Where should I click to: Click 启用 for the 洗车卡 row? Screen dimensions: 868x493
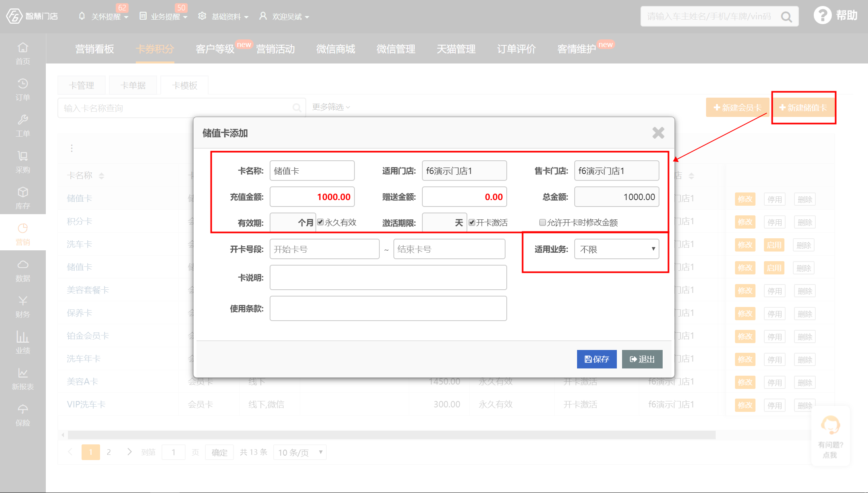pyautogui.click(x=774, y=245)
